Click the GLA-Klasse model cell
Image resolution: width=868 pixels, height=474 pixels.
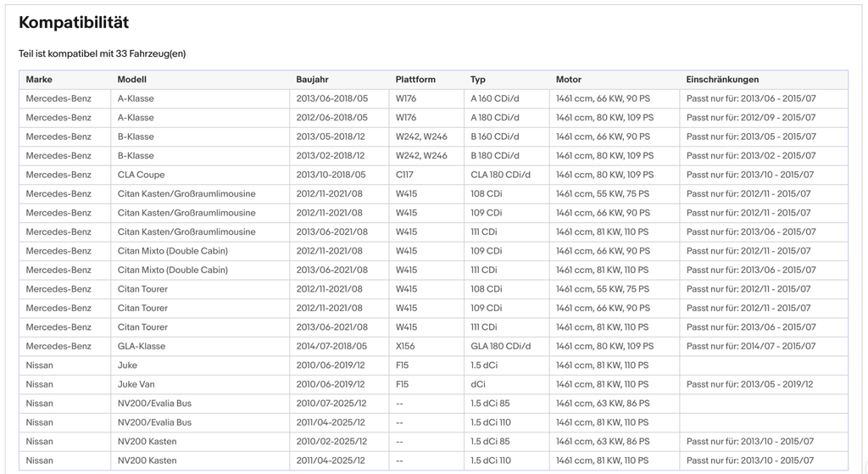[200, 347]
